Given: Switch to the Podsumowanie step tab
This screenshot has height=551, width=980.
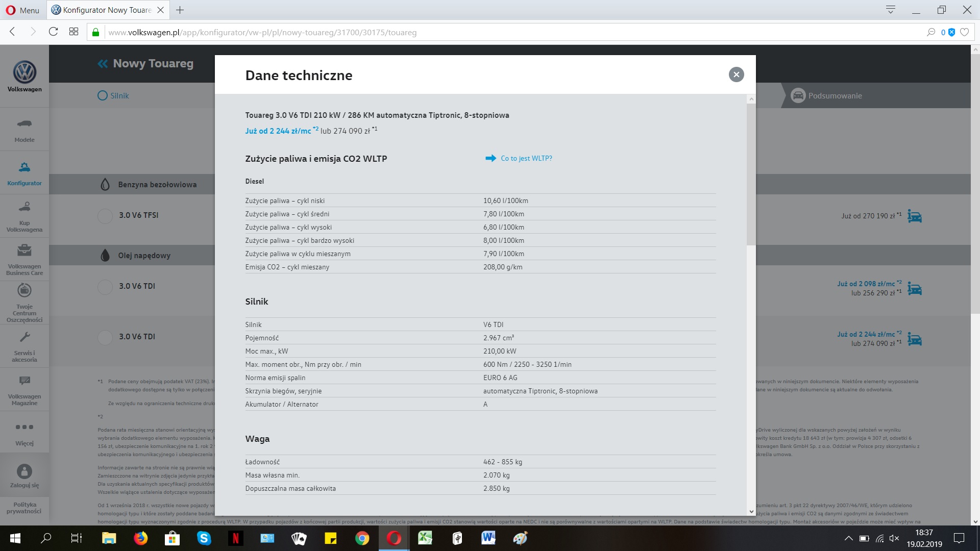Looking at the screenshot, I should (826, 95).
